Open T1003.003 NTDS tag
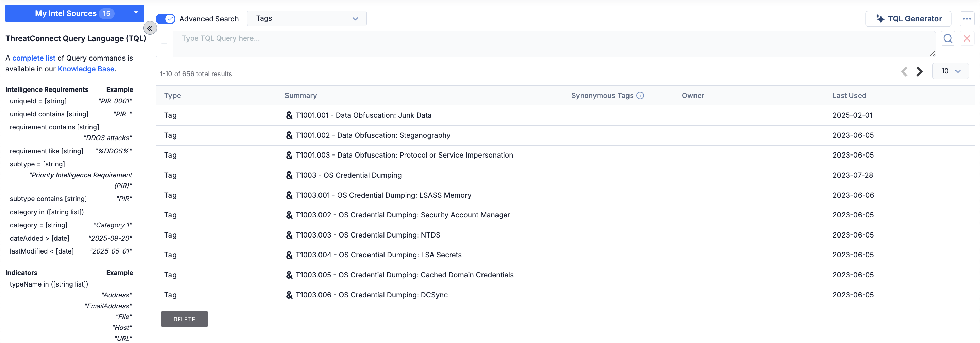Screen dimensions: 980x343 click(x=368, y=235)
